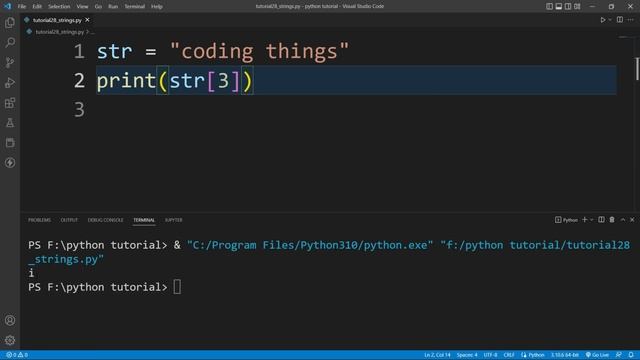Click the tutorial28_strings.py breadcrumb

point(59,32)
